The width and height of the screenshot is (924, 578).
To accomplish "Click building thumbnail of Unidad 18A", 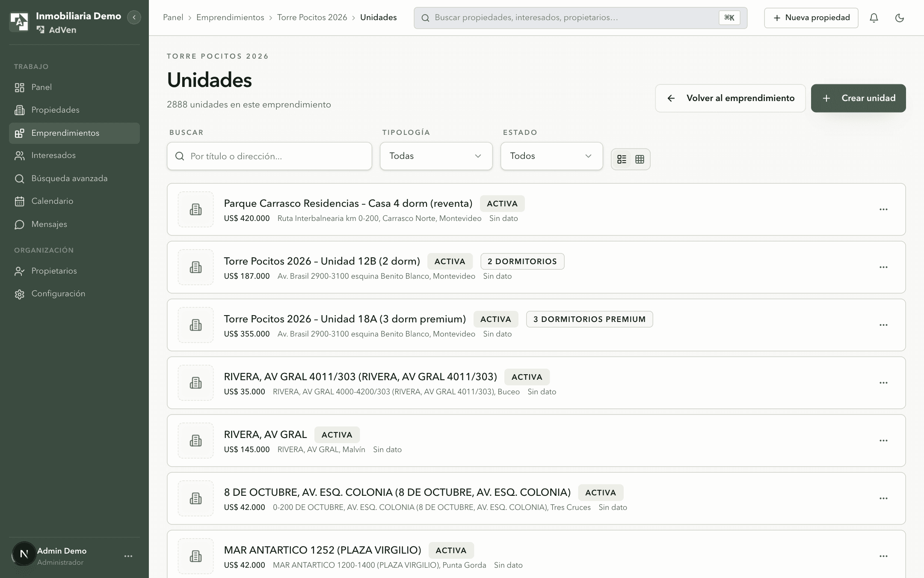I will pyautogui.click(x=195, y=325).
